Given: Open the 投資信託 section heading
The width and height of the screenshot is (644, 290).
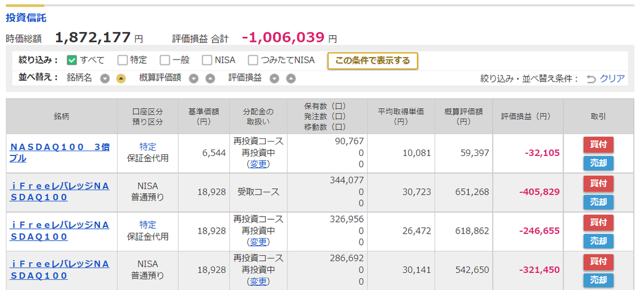Looking at the screenshot, I should pyautogui.click(x=26, y=18).
